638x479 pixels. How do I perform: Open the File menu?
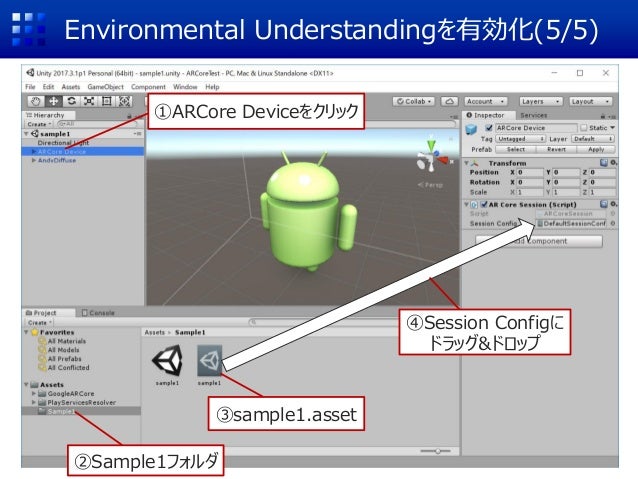pyautogui.click(x=30, y=87)
